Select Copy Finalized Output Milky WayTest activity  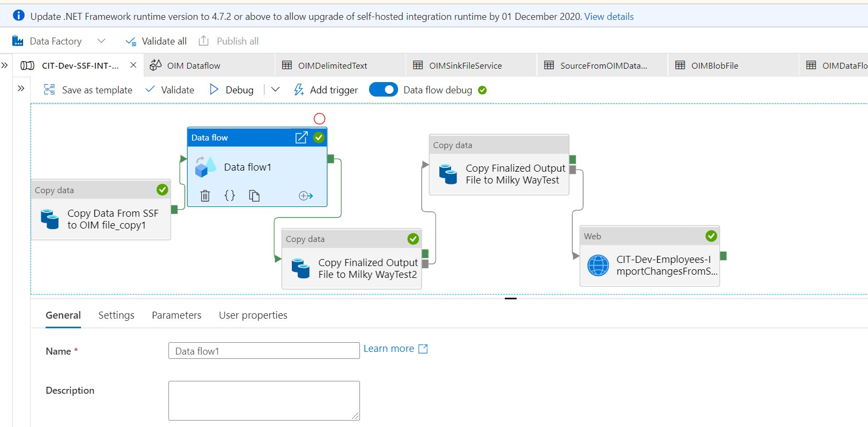coord(499,165)
